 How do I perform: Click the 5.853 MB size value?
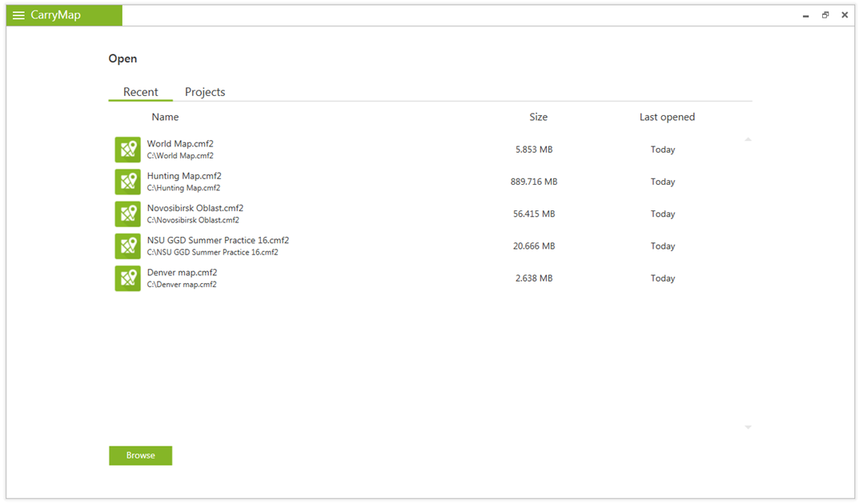(x=534, y=150)
